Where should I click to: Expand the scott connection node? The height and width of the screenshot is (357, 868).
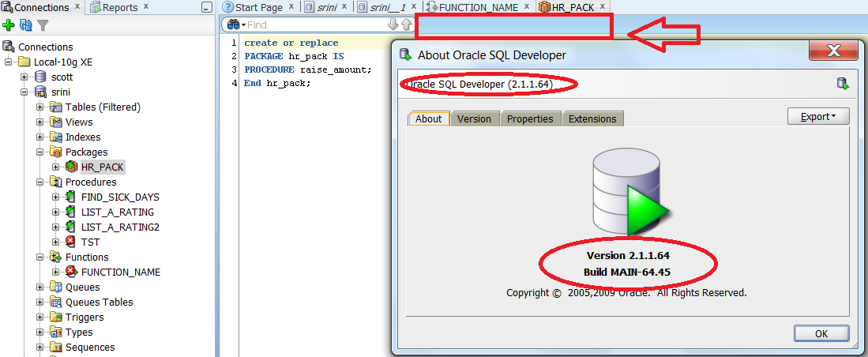[24, 77]
